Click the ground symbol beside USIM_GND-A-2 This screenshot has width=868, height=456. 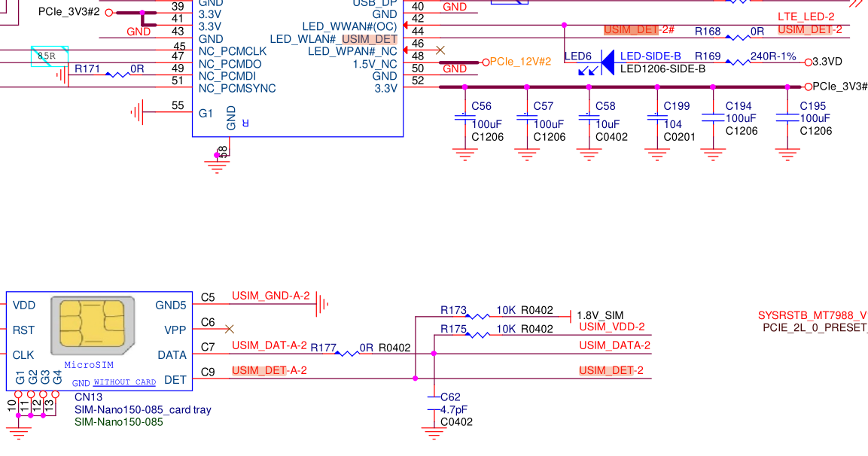coord(323,304)
